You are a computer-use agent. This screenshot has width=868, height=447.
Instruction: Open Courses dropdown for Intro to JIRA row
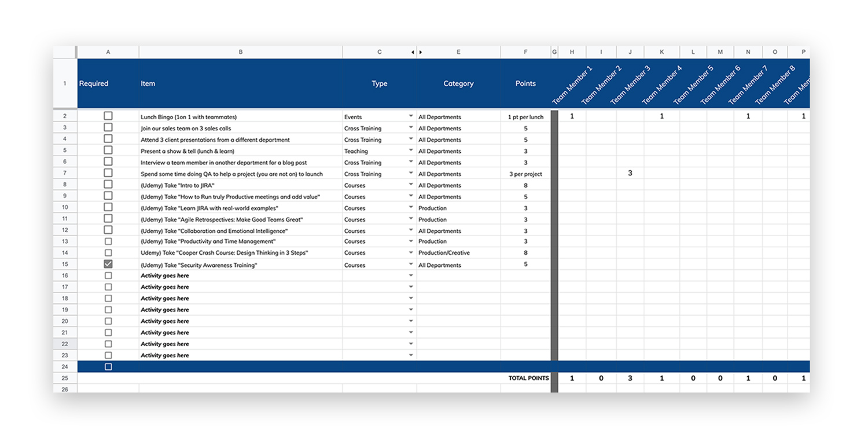point(411,185)
